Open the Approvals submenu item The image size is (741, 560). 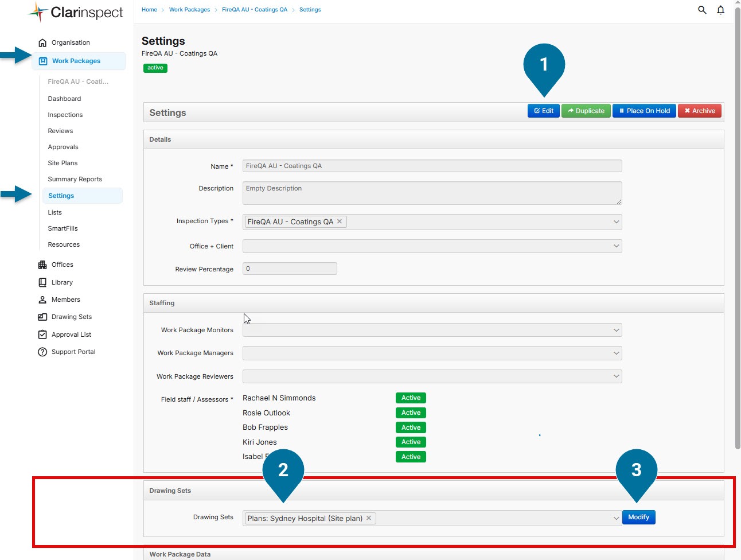tap(63, 147)
